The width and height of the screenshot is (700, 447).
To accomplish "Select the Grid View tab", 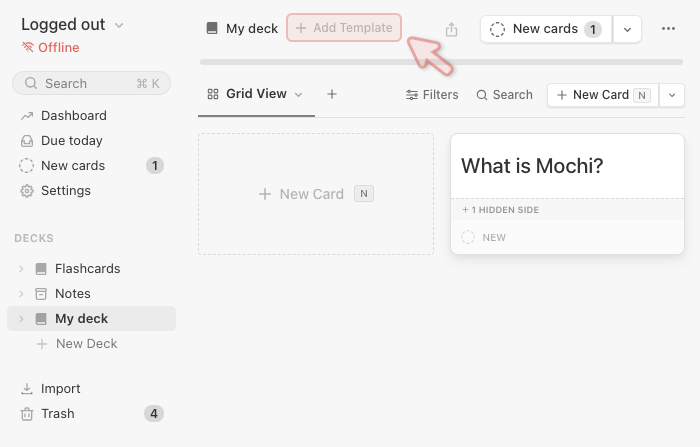I will tap(255, 94).
